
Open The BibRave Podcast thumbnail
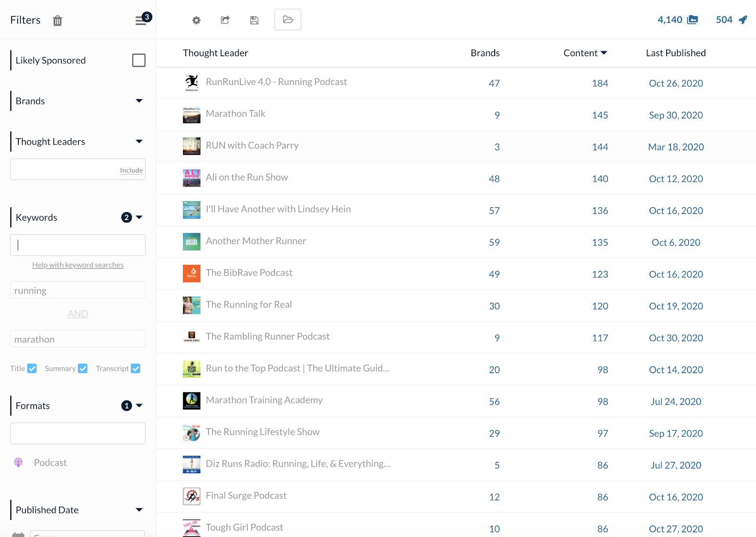(191, 273)
